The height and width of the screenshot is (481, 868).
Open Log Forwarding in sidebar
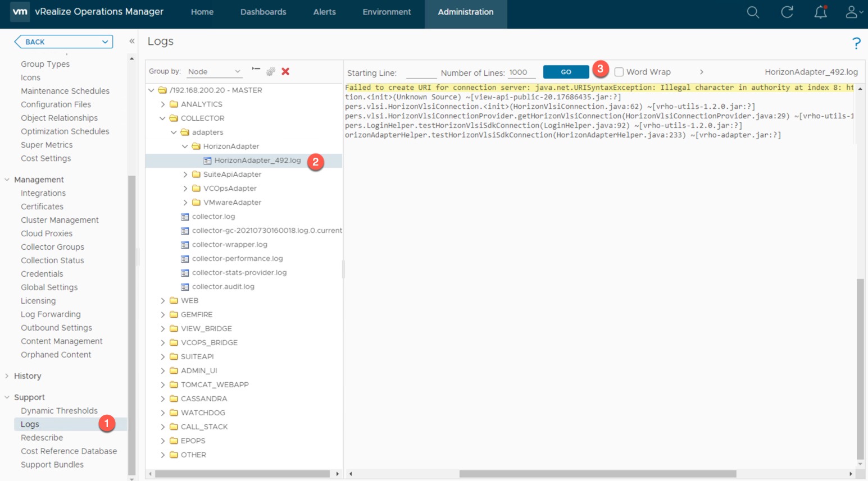click(51, 314)
